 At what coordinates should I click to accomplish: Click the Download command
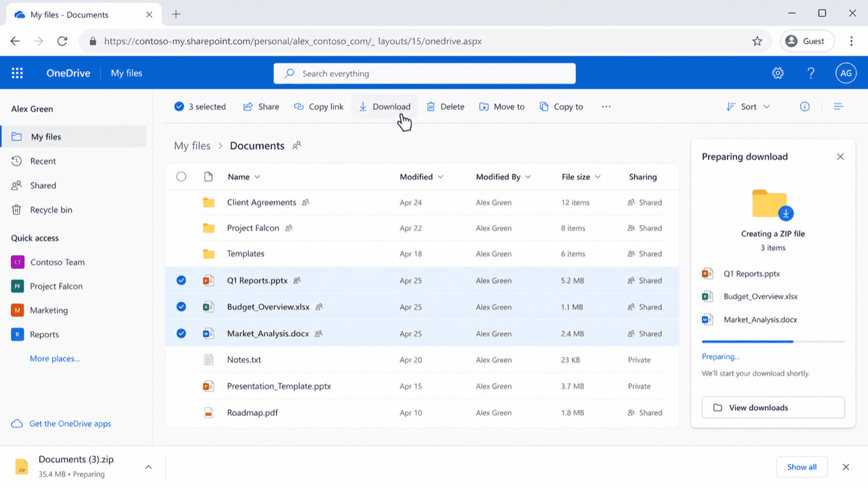[x=384, y=106]
